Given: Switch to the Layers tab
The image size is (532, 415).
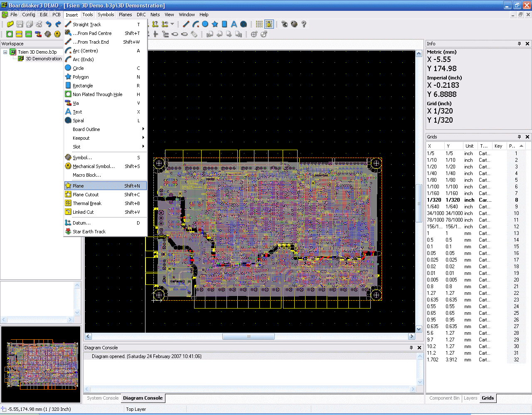Looking at the screenshot, I should click(470, 398).
